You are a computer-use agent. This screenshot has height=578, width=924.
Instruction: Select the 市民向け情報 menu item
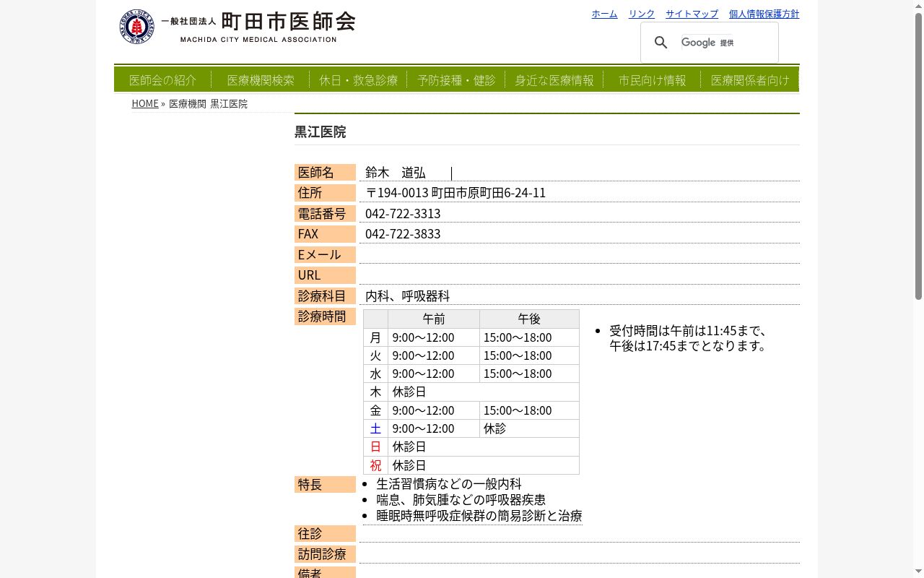click(653, 80)
